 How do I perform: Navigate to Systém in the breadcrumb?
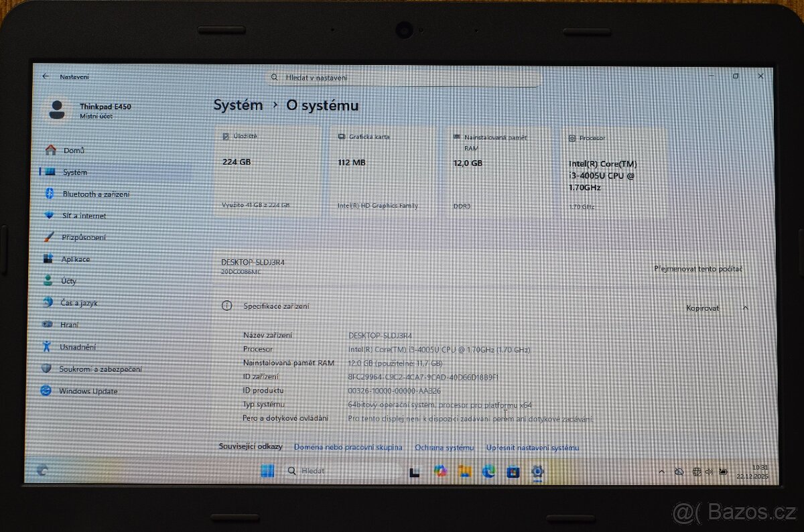237,105
